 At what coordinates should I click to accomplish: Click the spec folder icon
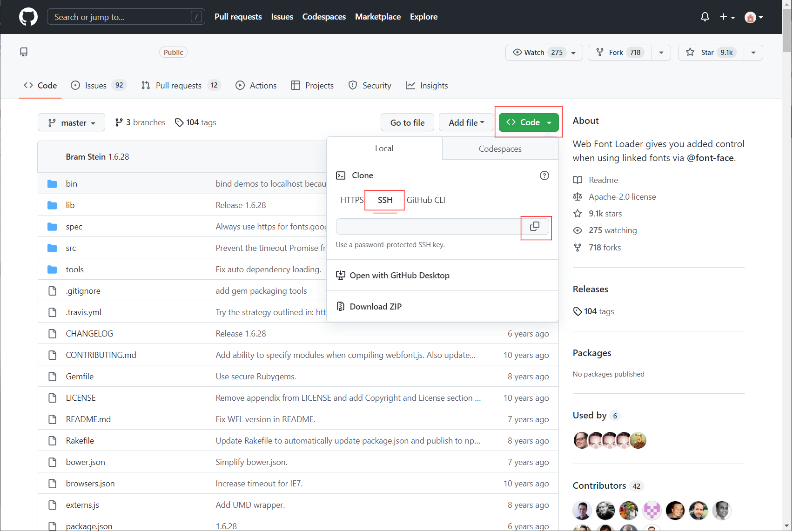point(52,227)
